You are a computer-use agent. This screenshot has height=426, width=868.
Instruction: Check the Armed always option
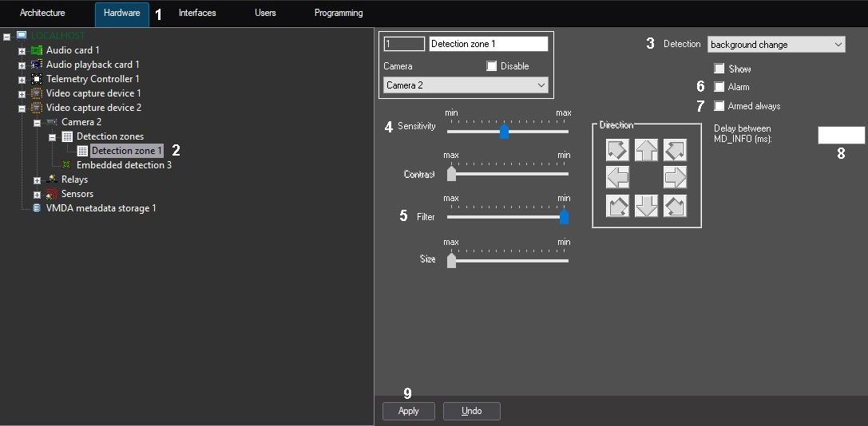[719, 105]
